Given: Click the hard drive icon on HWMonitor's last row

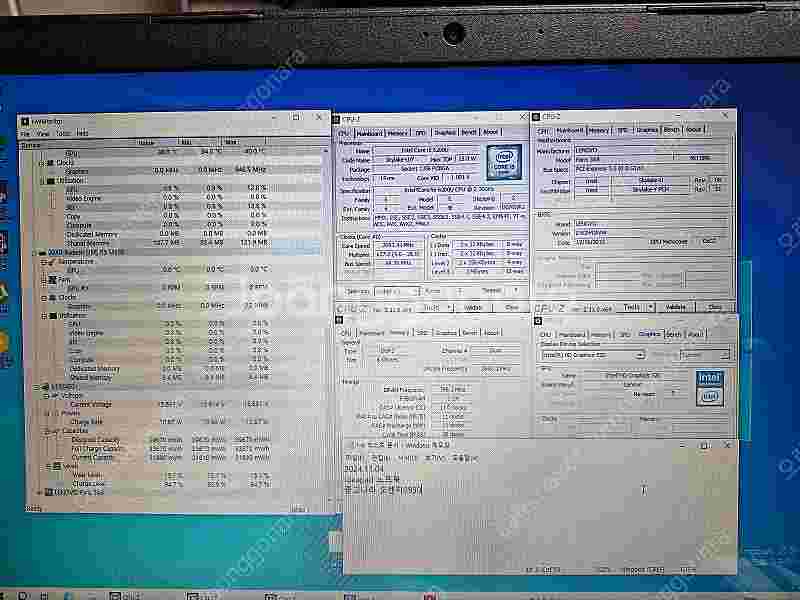Looking at the screenshot, I should [x=49, y=492].
